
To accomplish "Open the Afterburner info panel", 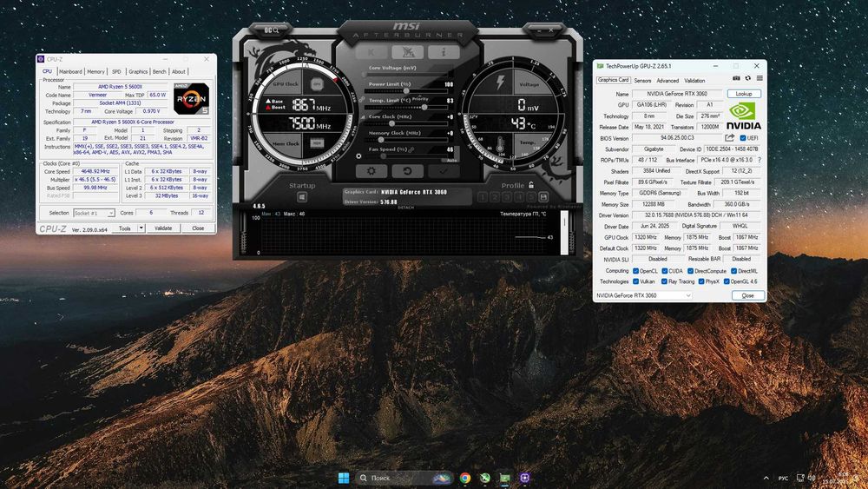I will coord(443,52).
